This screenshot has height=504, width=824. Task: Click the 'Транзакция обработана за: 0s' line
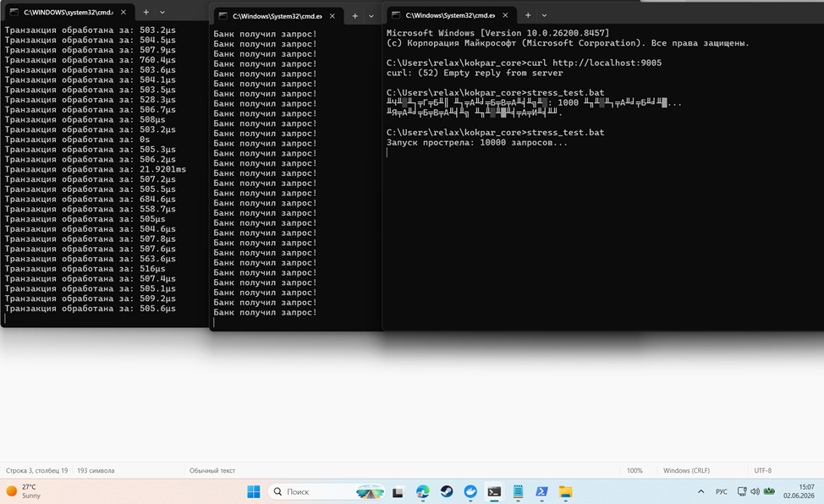coord(77,140)
